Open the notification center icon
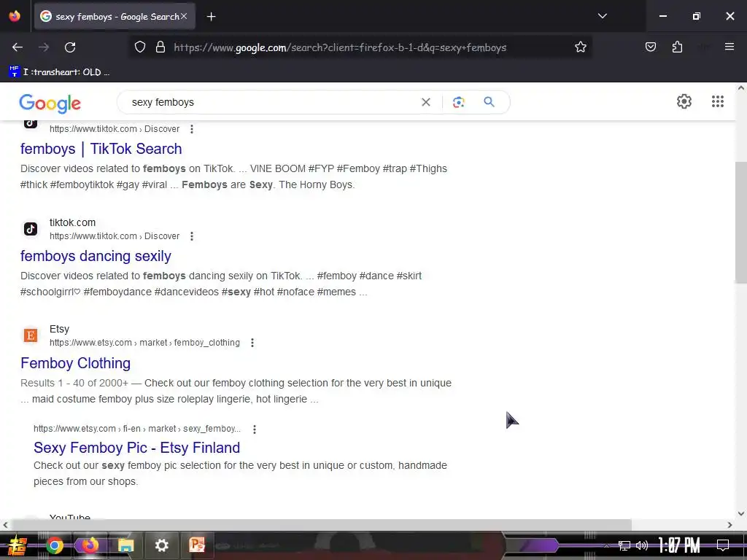The image size is (747, 560). (723, 545)
